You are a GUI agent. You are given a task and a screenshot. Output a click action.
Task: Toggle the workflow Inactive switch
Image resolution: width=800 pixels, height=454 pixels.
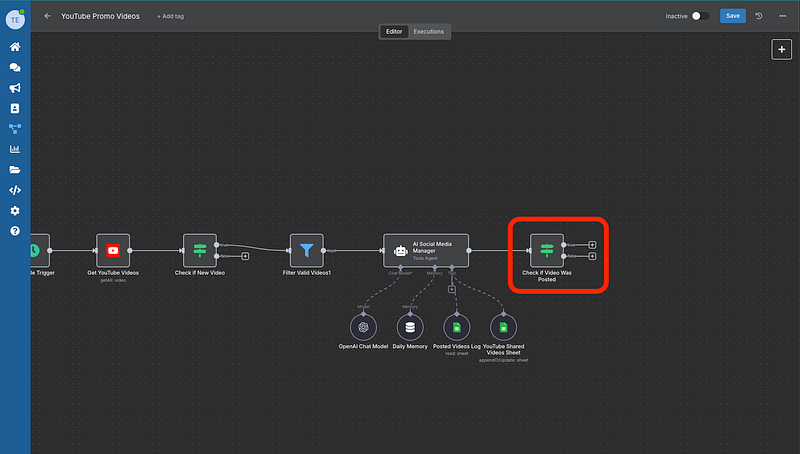(700, 16)
